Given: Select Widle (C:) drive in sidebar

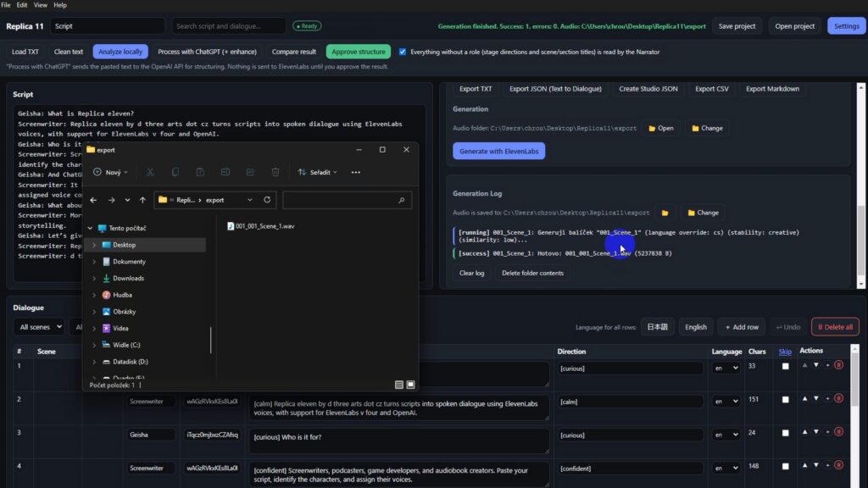Looking at the screenshot, I should pyautogui.click(x=126, y=345).
